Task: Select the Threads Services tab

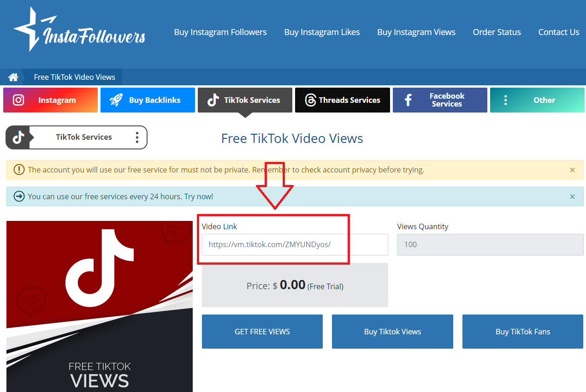Action: [343, 100]
